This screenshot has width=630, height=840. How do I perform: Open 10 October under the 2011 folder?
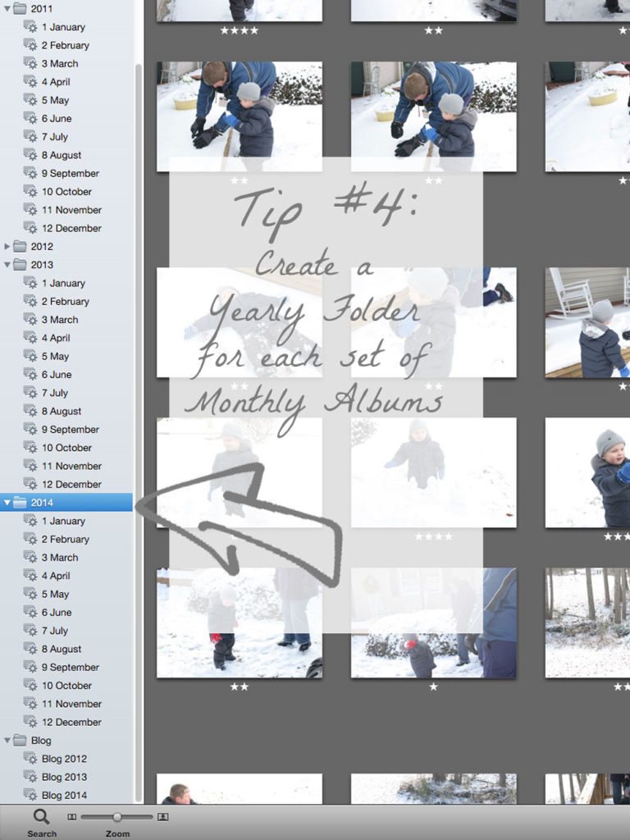pos(66,191)
